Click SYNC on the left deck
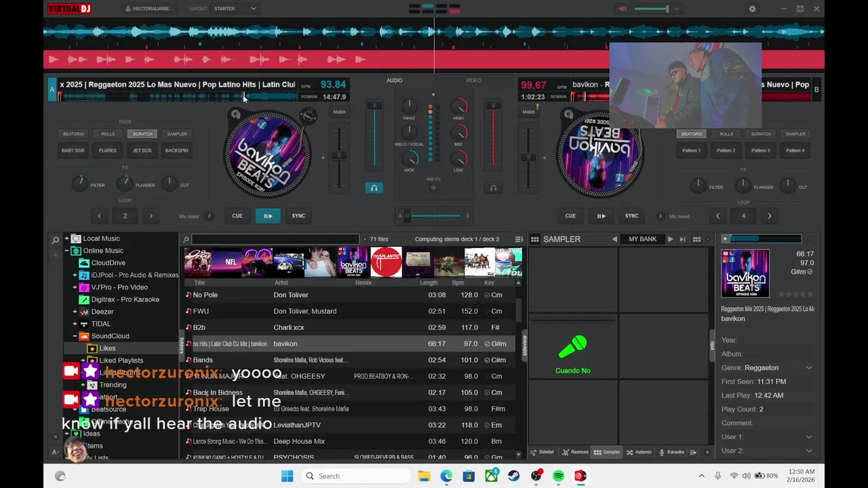The height and width of the screenshot is (488, 868). (x=298, y=216)
